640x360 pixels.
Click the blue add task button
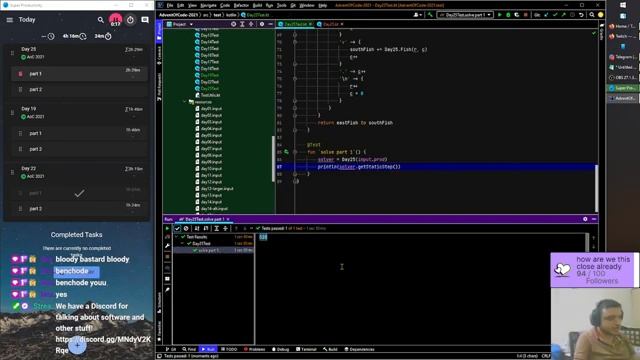(77, 345)
